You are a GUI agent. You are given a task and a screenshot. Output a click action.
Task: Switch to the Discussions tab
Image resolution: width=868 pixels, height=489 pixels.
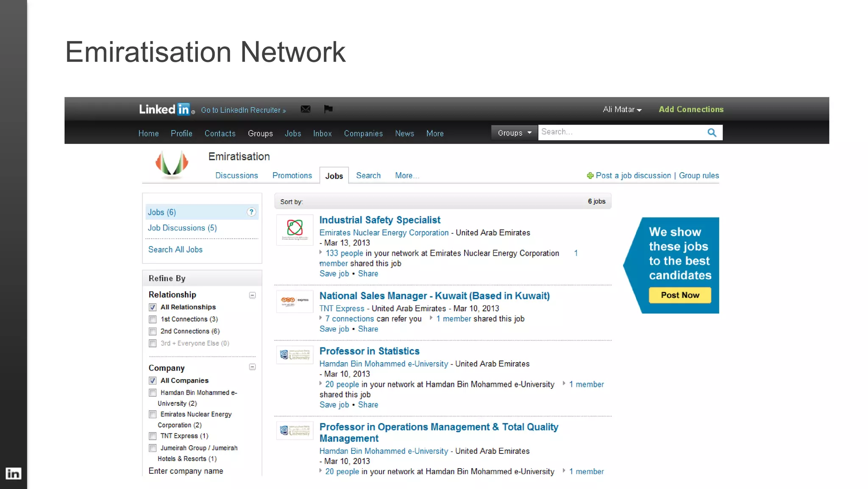click(236, 176)
